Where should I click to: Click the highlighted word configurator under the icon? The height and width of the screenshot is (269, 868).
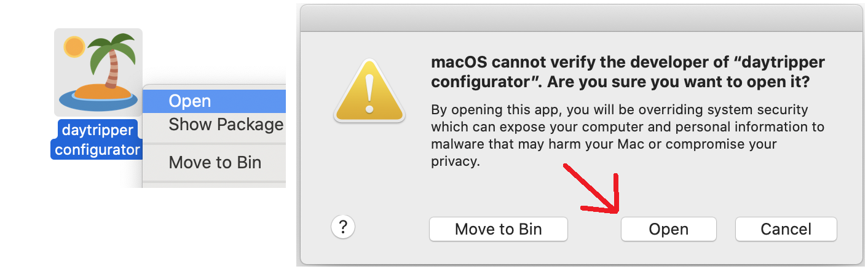click(97, 149)
